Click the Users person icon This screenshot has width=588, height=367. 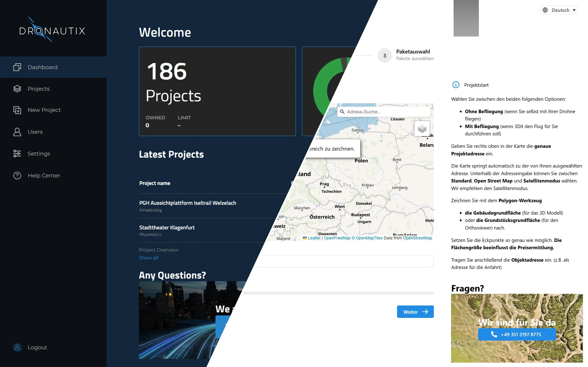point(17,132)
